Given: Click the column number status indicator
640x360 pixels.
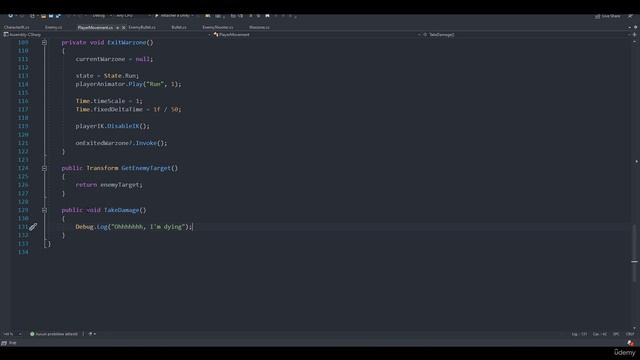Looking at the screenshot, I should [600, 334].
